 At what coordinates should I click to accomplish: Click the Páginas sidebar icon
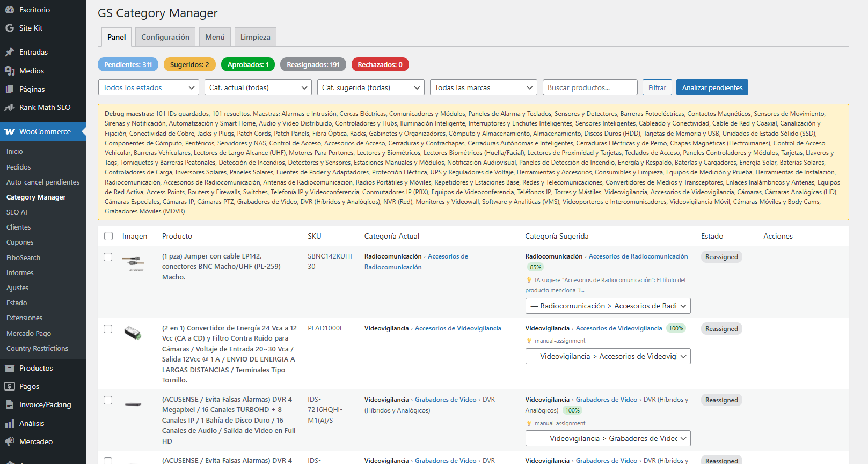coord(10,89)
